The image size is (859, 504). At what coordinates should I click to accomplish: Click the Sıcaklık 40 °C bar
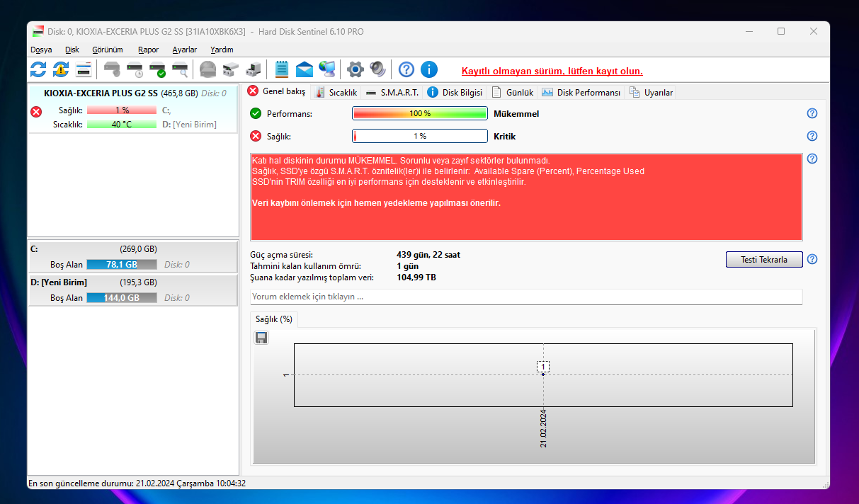pyautogui.click(x=122, y=124)
